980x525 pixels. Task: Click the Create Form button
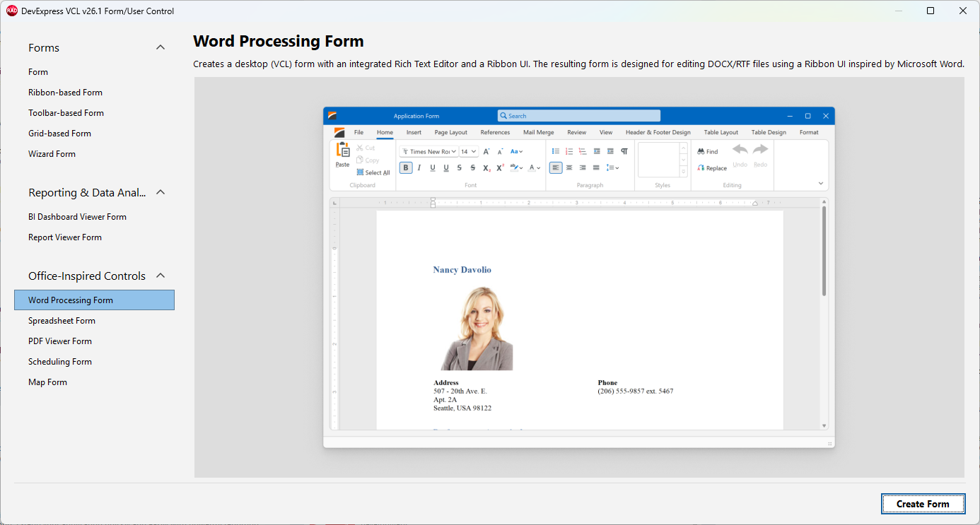pos(923,504)
